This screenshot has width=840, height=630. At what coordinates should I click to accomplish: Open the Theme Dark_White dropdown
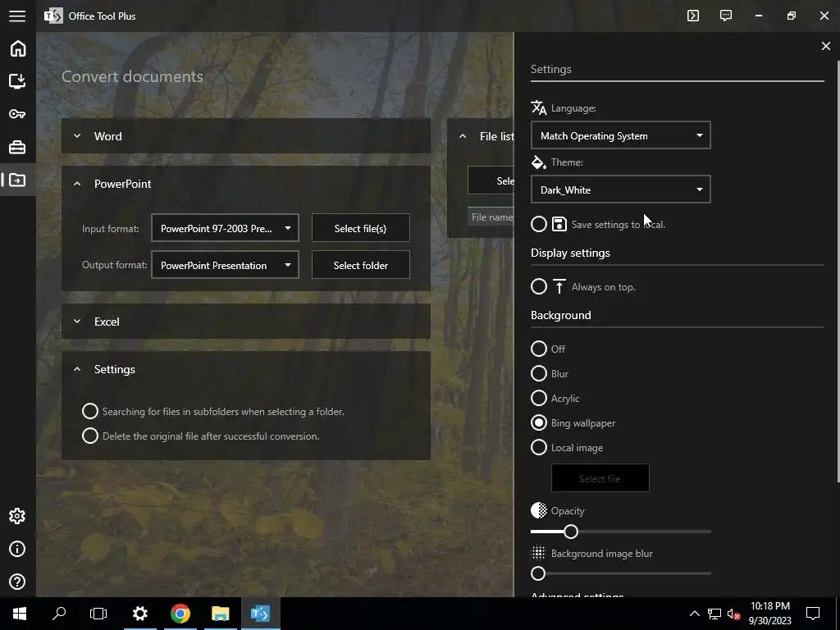click(x=620, y=189)
